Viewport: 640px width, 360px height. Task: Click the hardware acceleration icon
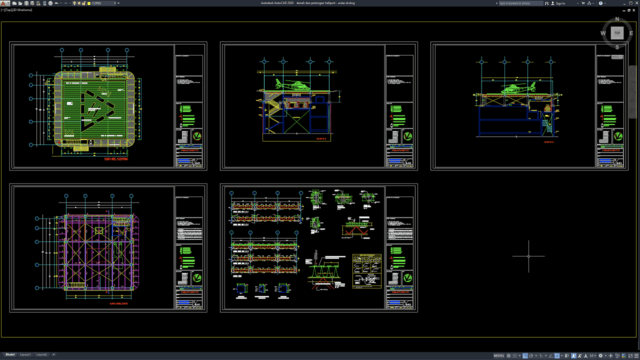point(624,356)
